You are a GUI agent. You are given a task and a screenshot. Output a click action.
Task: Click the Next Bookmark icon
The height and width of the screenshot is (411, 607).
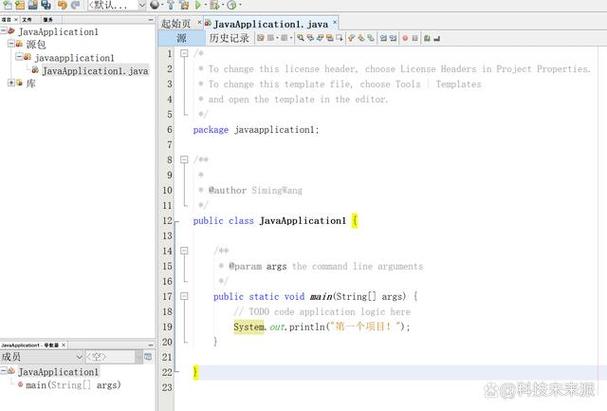point(361,38)
